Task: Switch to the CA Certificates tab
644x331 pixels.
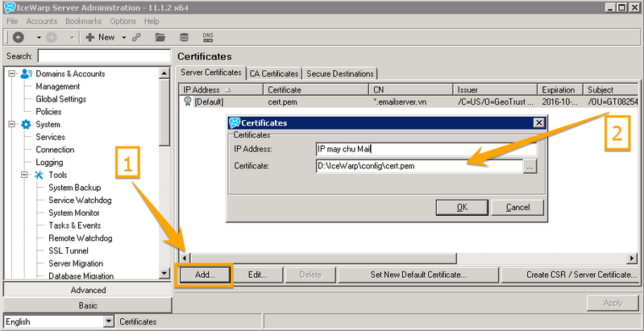Action: [274, 73]
